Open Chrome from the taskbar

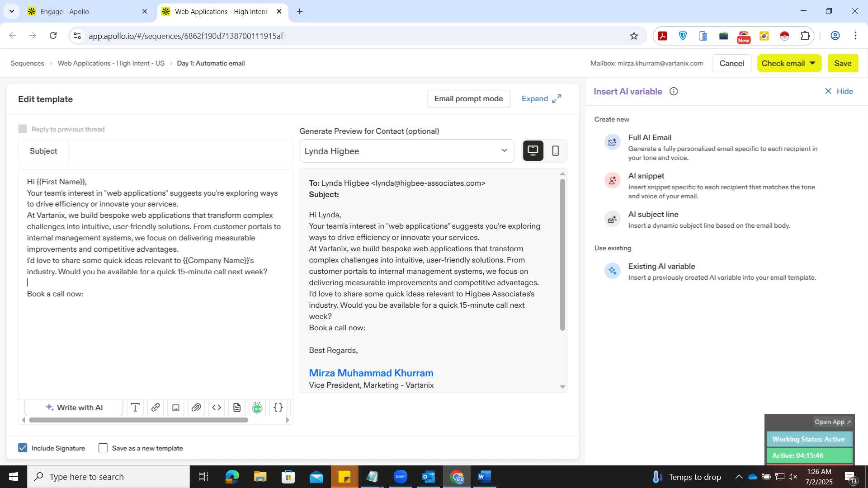pos(456,477)
